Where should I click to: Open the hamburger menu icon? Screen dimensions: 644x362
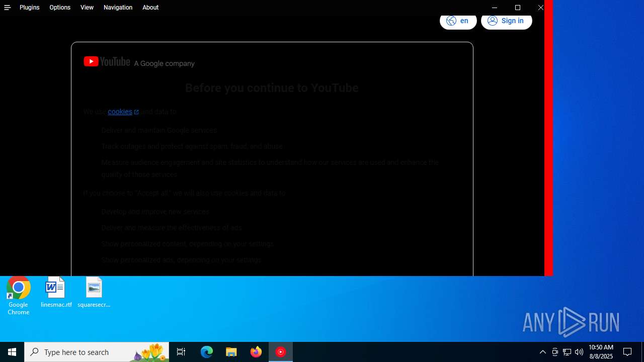pyautogui.click(x=7, y=8)
